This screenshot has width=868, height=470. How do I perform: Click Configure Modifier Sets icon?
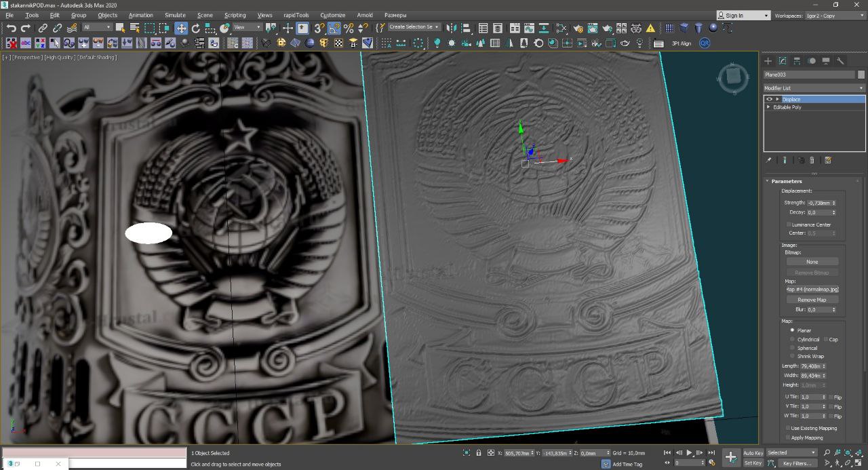[828, 161]
